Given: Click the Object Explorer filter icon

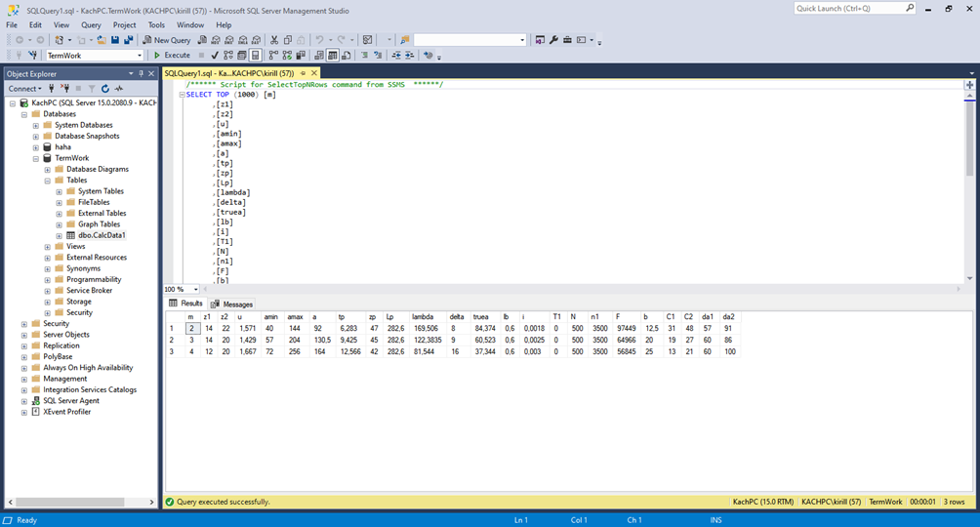Looking at the screenshot, I should click(x=91, y=89).
